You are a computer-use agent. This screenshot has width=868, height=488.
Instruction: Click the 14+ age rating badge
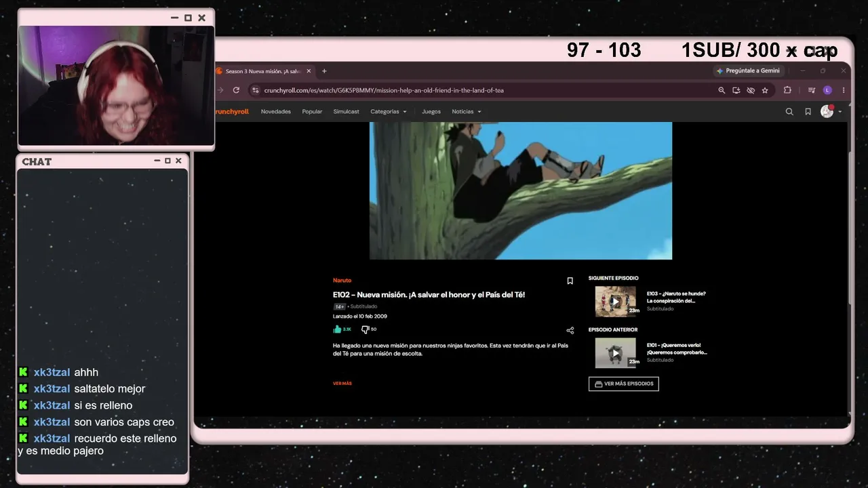[340, 306]
